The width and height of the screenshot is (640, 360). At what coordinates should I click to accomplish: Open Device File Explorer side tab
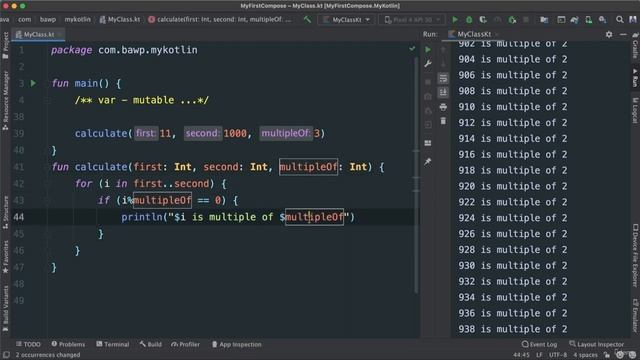pyautogui.click(x=635, y=255)
